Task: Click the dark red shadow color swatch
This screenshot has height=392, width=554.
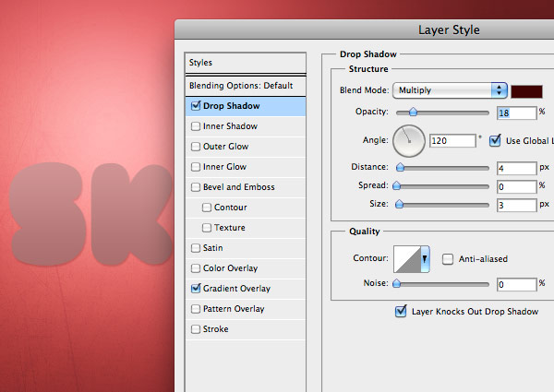Action: 525,90
